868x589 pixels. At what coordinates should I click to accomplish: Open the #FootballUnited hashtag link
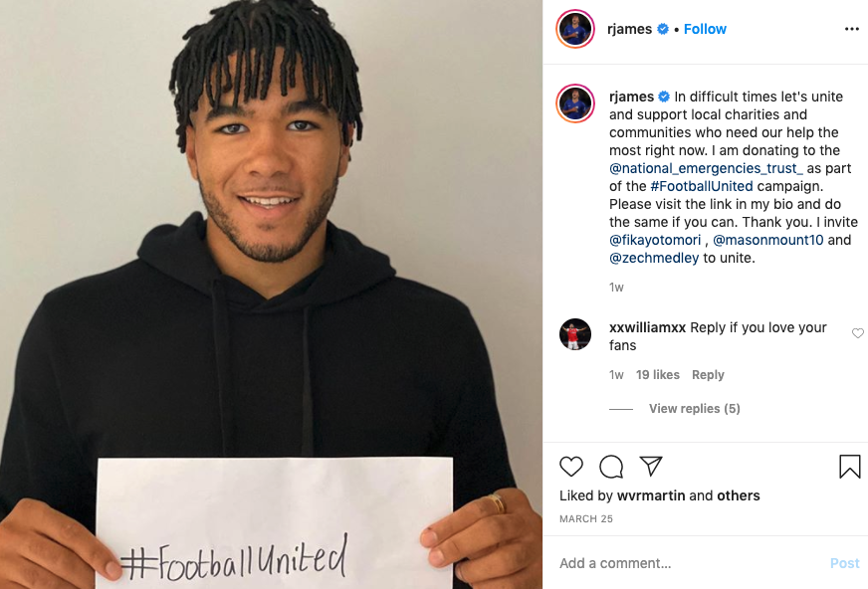[x=702, y=186]
